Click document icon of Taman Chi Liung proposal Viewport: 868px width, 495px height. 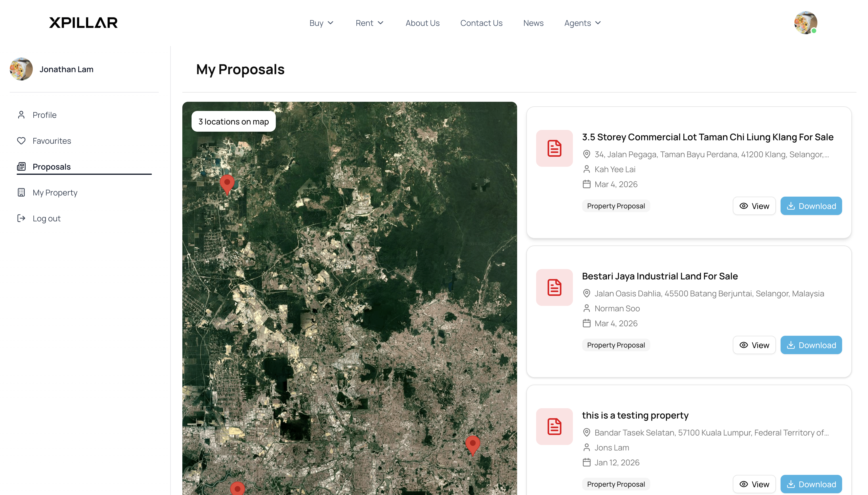pyautogui.click(x=554, y=148)
